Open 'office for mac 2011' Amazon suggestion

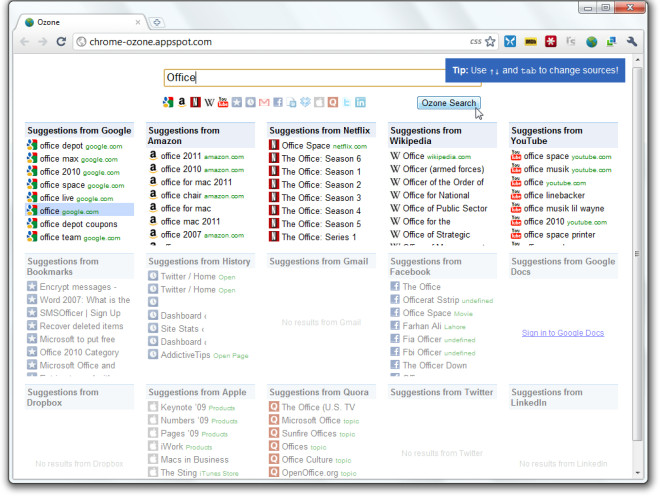tap(201, 182)
